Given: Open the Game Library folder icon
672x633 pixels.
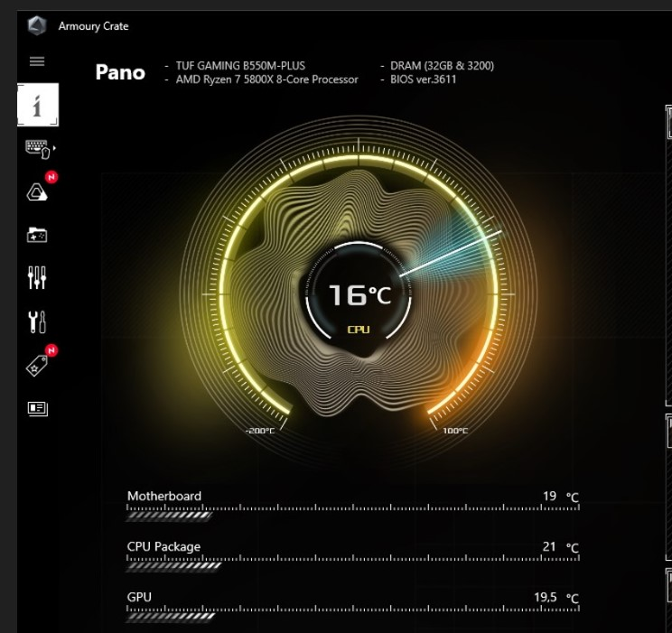Looking at the screenshot, I should 37,235.
